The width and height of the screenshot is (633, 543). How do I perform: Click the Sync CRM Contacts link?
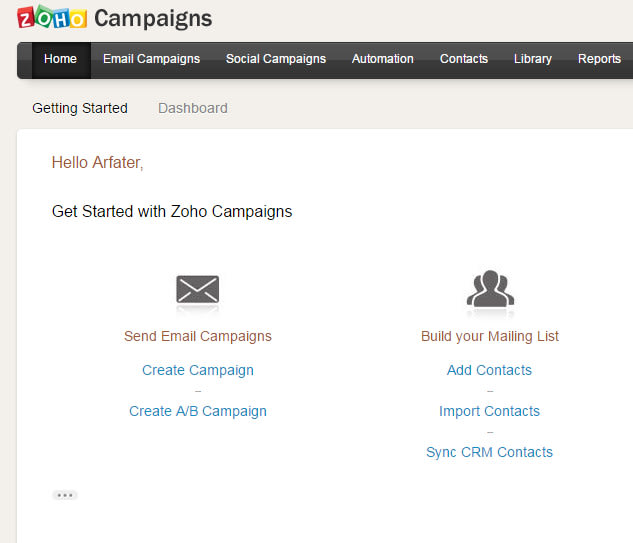click(489, 452)
